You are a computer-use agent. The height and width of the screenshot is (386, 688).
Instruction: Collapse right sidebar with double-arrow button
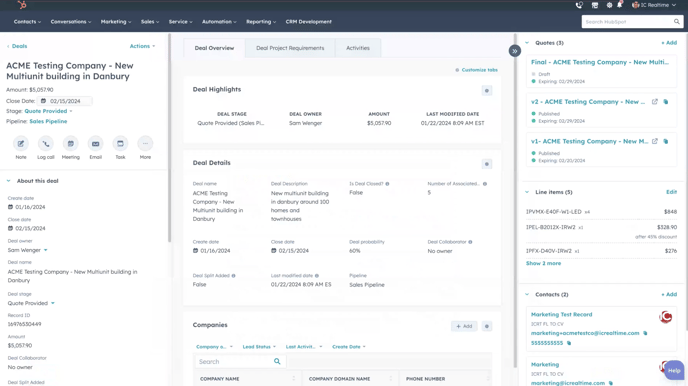pos(515,51)
